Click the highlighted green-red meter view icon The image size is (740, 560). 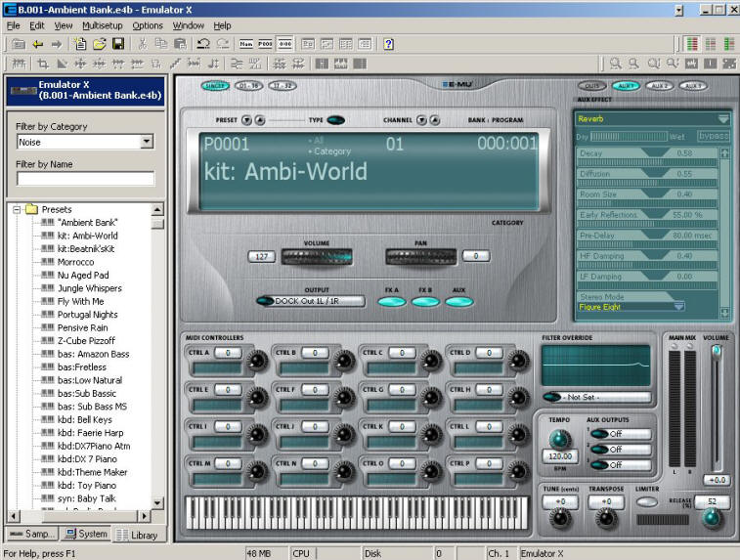pyautogui.click(x=692, y=44)
